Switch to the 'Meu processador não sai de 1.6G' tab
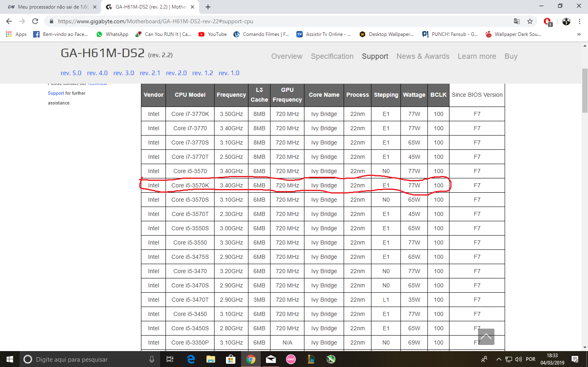This screenshot has height=367, width=588. (52, 7)
